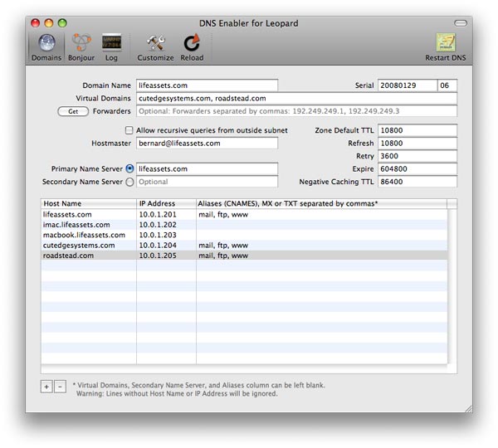Image resolution: width=498 pixels, height=448 pixels.
Task: Click the Host Name column header
Action: [x=88, y=203]
